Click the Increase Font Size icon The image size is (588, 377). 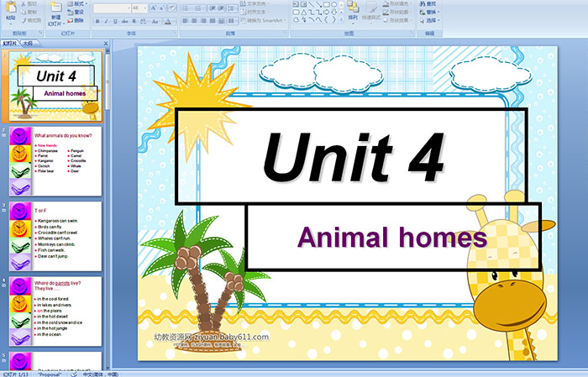click(154, 8)
